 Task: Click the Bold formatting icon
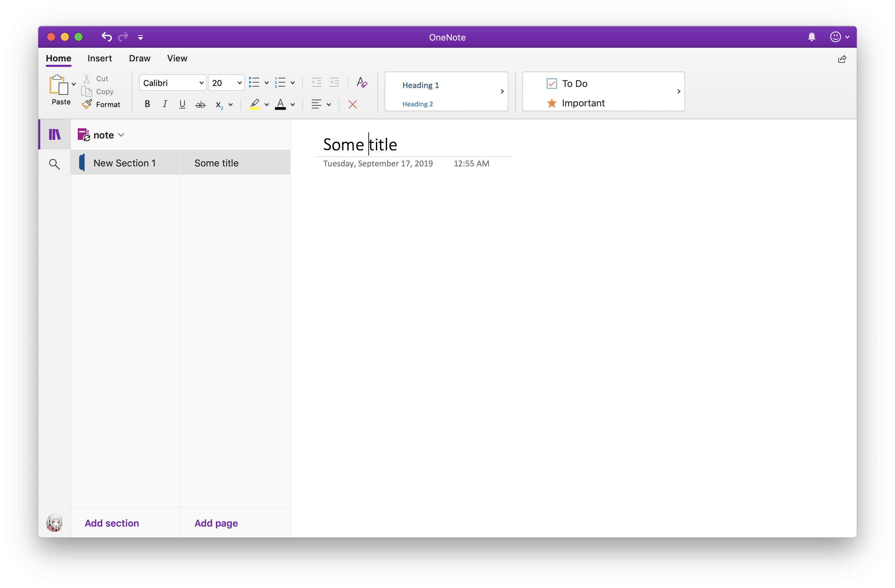pyautogui.click(x=147, y=104)
